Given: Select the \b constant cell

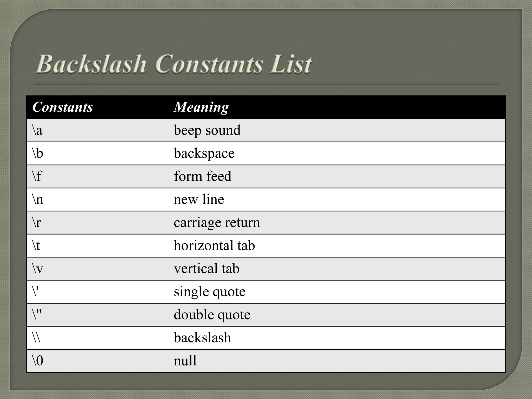Looking at the screenshot, I should click(97, 153).
